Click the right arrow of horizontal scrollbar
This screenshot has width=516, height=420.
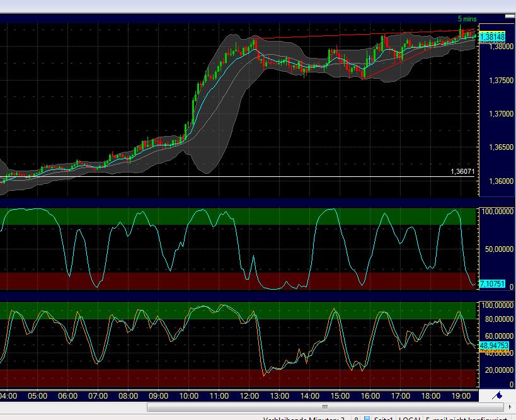(x=512, y=407)
